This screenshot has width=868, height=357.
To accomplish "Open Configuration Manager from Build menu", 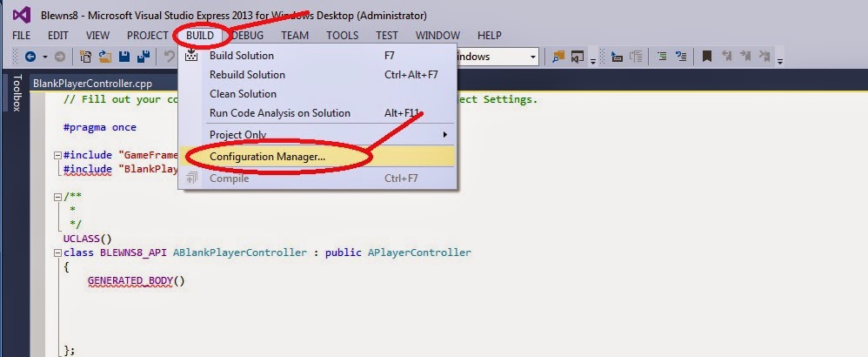I will click(317, 157).
